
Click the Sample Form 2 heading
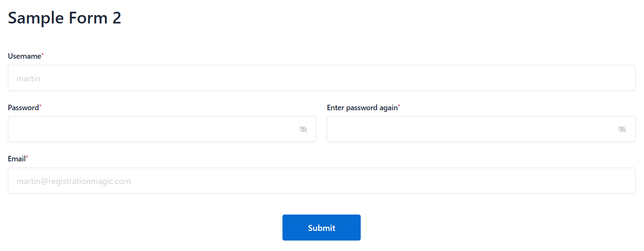pos(64,18)
